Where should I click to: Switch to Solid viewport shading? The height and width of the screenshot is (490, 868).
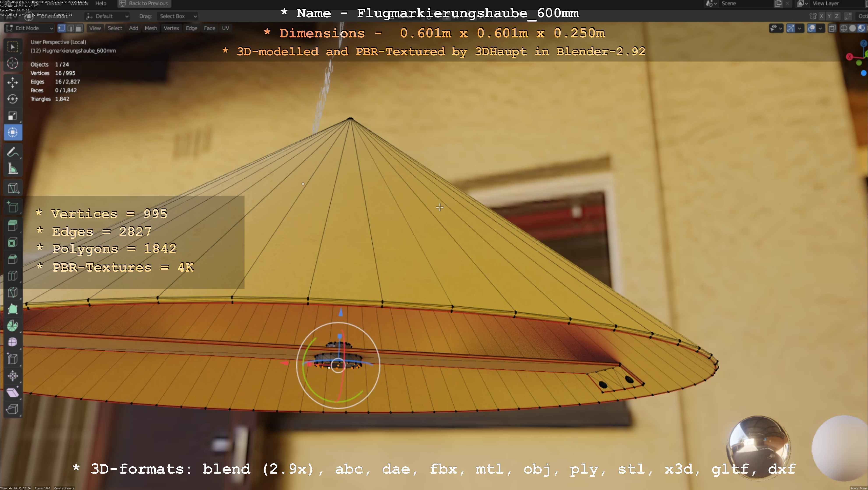click(852, 28)
